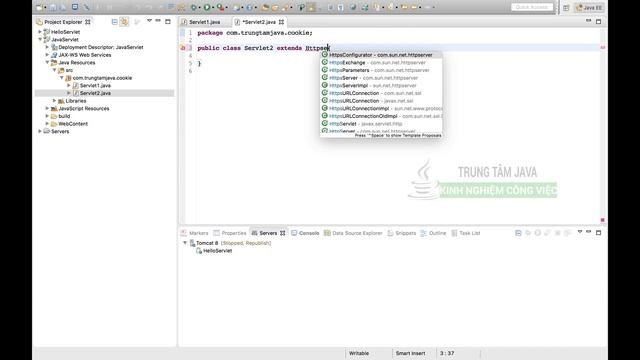Select the build folder
The width and height of the screenshot is (640, 360).
[64, 116]
